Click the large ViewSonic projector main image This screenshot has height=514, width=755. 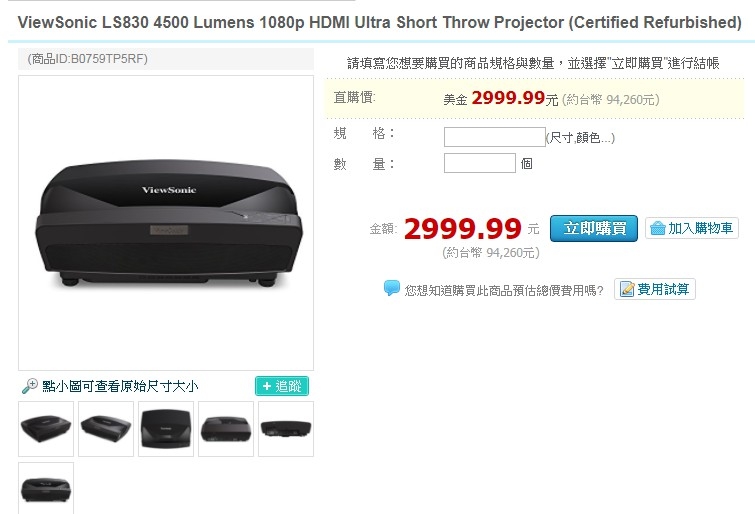pos(166,223)
